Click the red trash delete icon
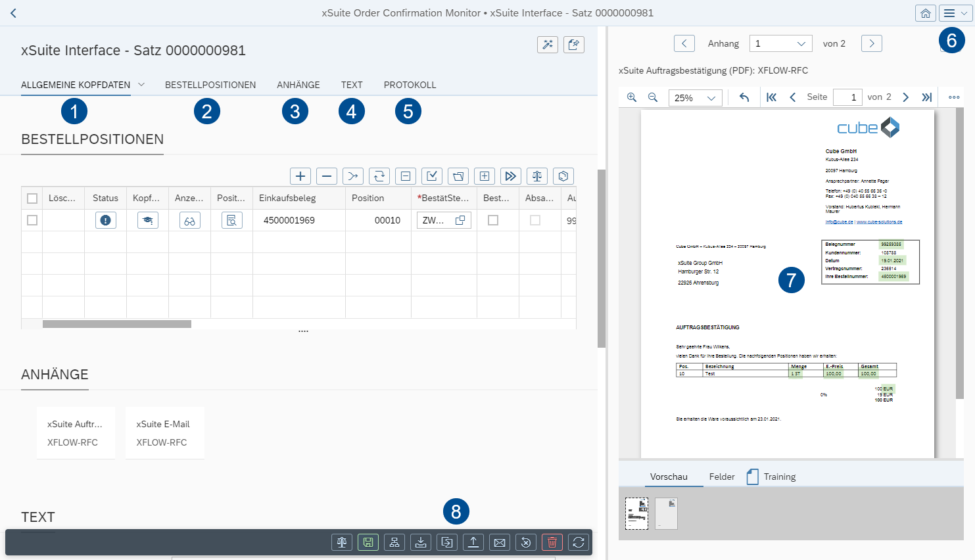 coord(552,542)
